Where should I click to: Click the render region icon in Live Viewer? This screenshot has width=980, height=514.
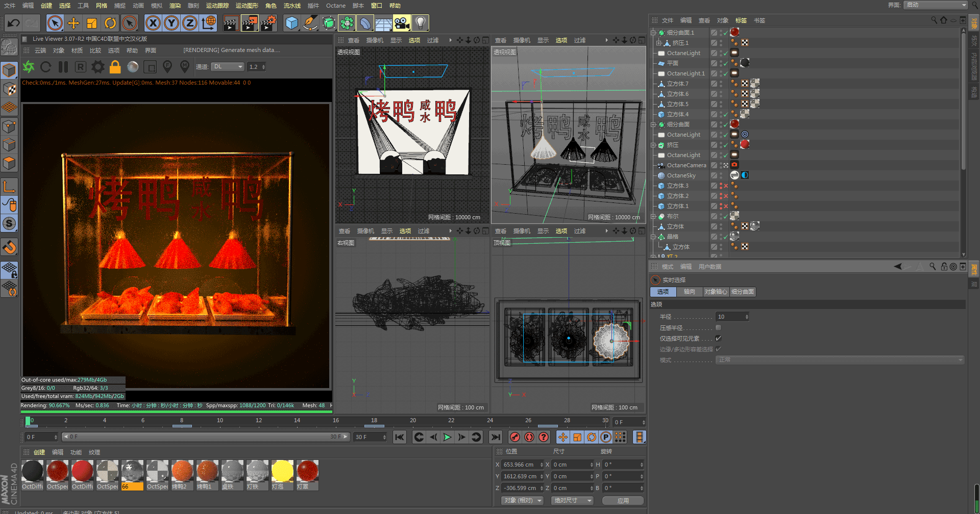pos(150,67)
